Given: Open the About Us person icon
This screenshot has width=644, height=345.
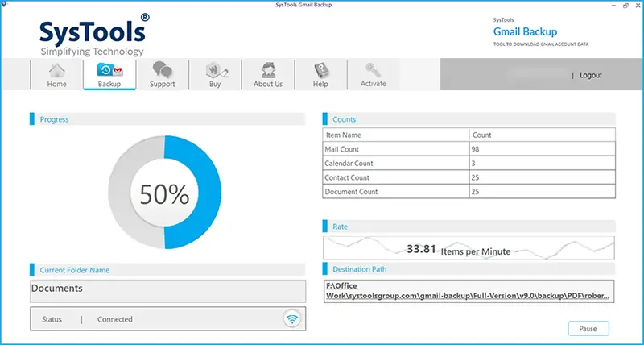Looking at the screenshot, I should pos(268,70).
